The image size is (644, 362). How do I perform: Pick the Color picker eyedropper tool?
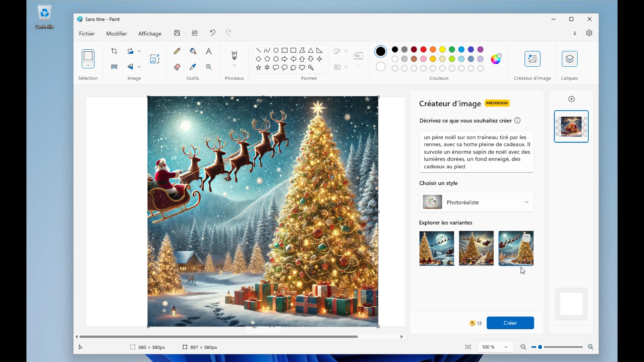[x=193, y=67]
